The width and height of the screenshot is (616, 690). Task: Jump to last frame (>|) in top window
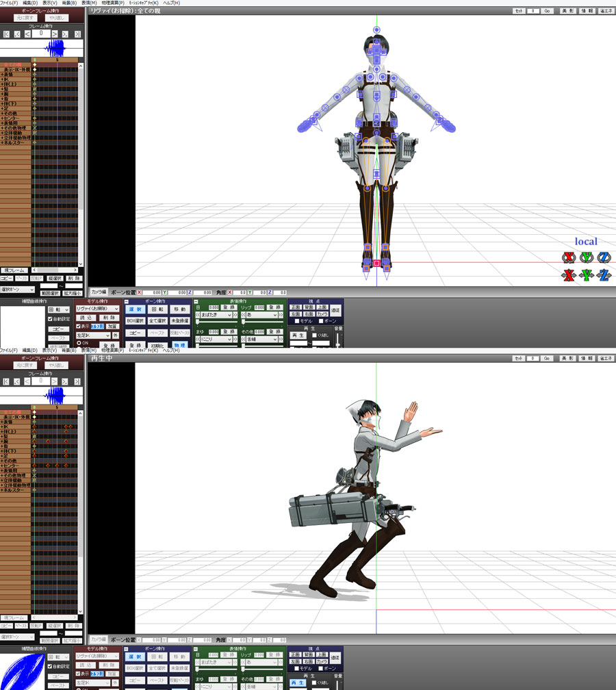coord(77,34)
